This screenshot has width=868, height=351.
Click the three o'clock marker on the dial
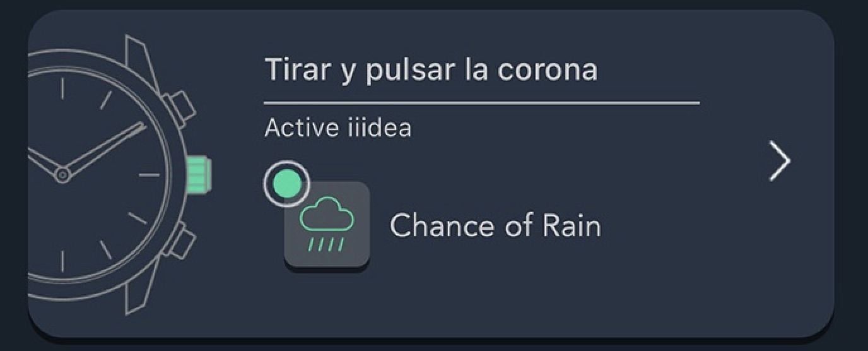149,175
